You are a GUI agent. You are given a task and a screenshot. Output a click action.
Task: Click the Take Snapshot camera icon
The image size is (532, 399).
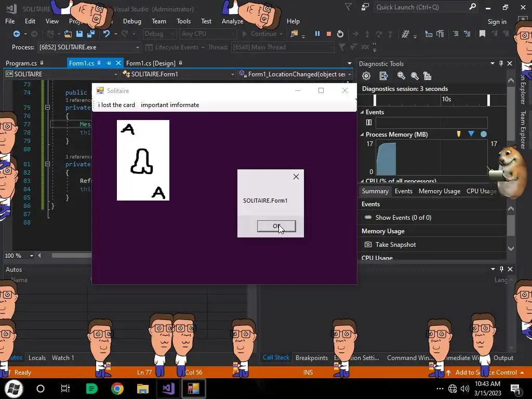[x=368, y=244]
